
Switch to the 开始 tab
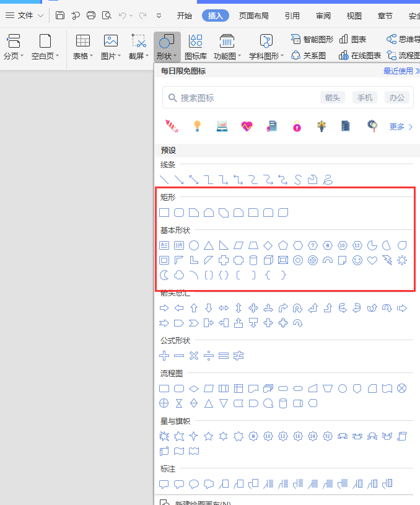tap(184, 15)
